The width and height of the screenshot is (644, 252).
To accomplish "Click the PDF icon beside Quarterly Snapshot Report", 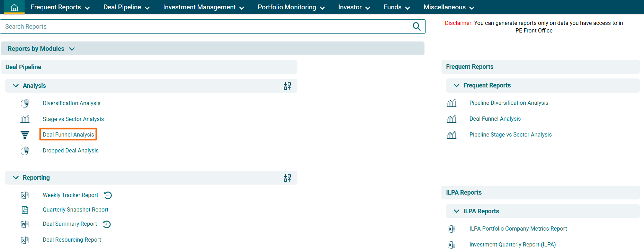I will 25,210.
